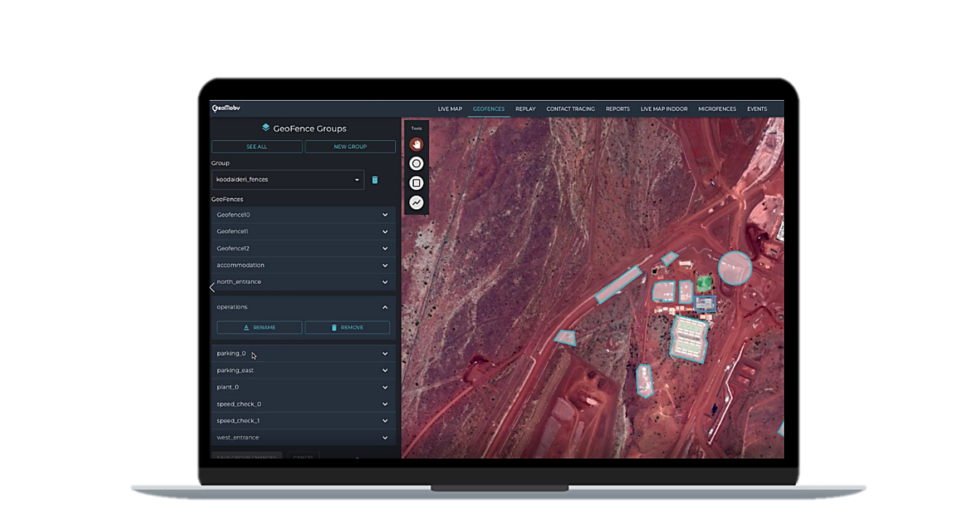The image size is (980, 527).
Task: Select the hand pan tool
Action: [x=416, y=145]
